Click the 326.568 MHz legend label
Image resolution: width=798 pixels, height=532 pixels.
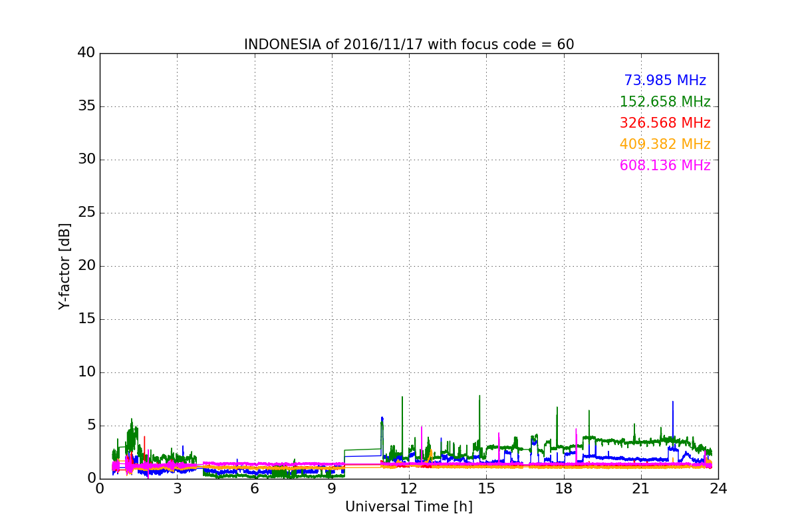[x=665, y=123]
